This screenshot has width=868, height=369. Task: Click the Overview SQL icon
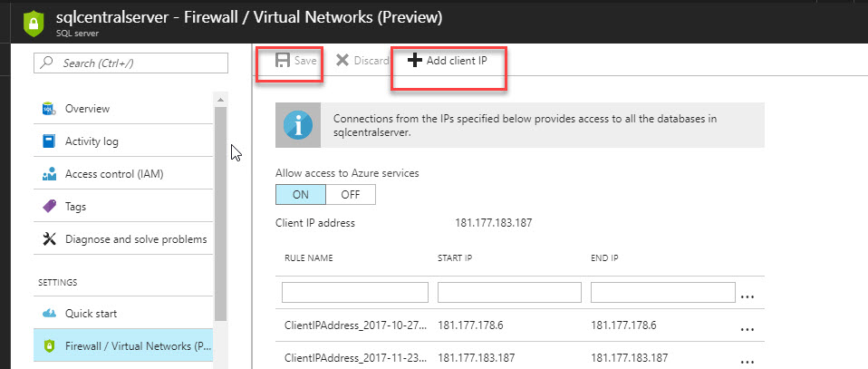pos(50,109)
